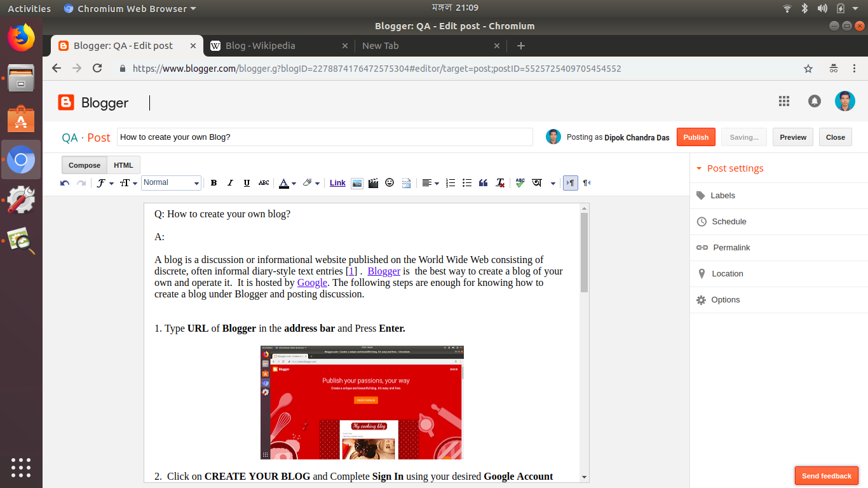Click the Preview button
868x488 pixels.
tap(793, 137)
